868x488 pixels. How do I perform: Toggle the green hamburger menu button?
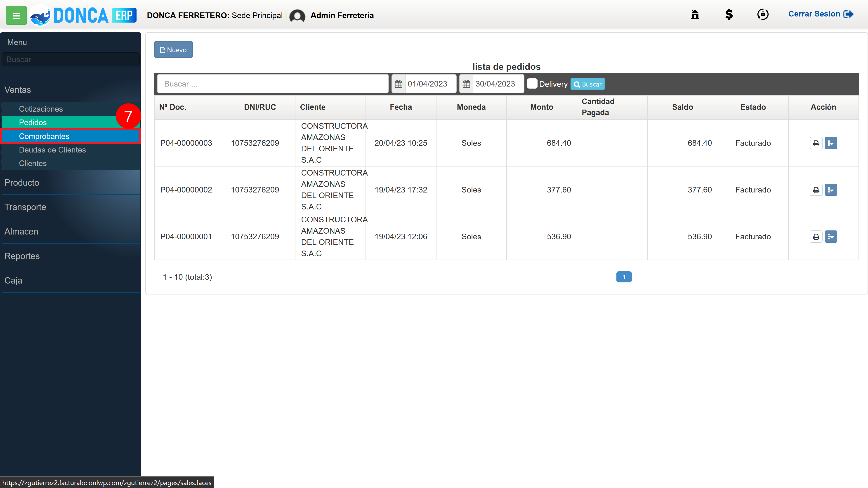coord(16,16)
